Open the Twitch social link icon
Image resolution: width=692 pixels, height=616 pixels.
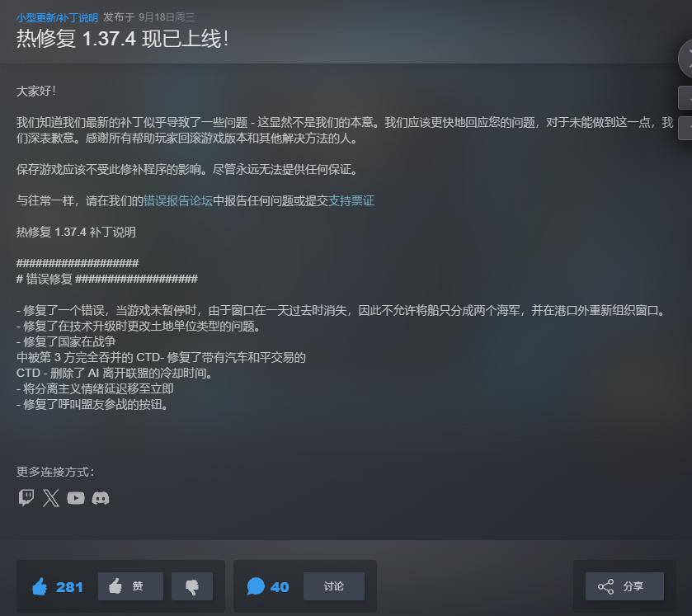point(26,498)
